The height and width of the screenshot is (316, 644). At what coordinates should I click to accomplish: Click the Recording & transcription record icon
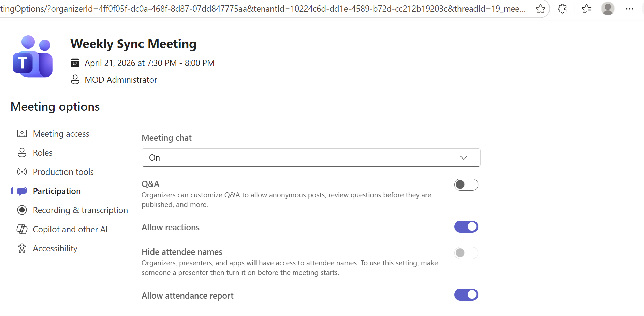point(22,210)
